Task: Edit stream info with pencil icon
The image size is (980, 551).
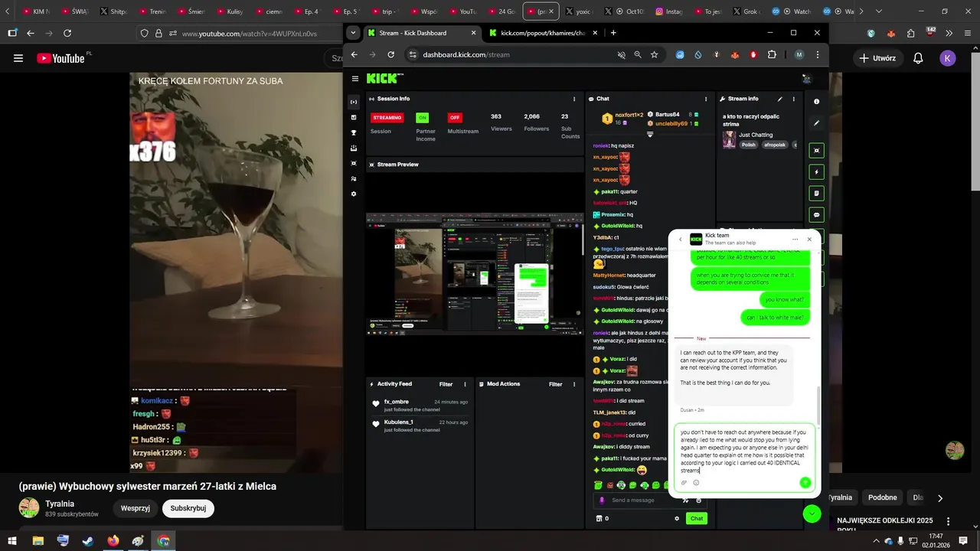Action: (x=779, y=99)
